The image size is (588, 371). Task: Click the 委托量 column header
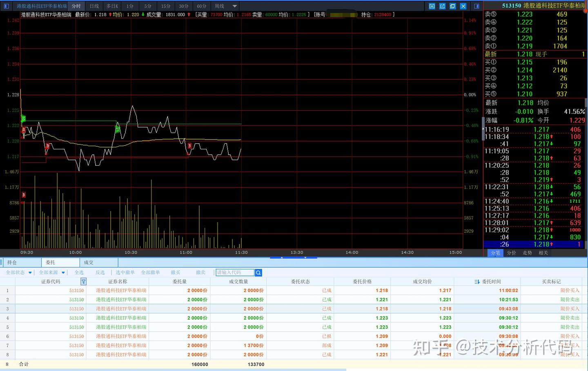pos(180,282)
